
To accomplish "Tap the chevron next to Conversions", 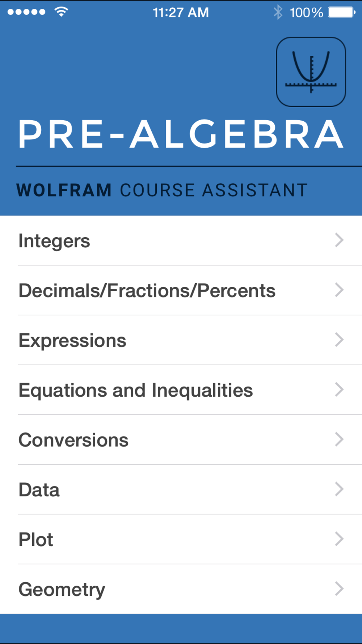I will click(x=339, y=439).
